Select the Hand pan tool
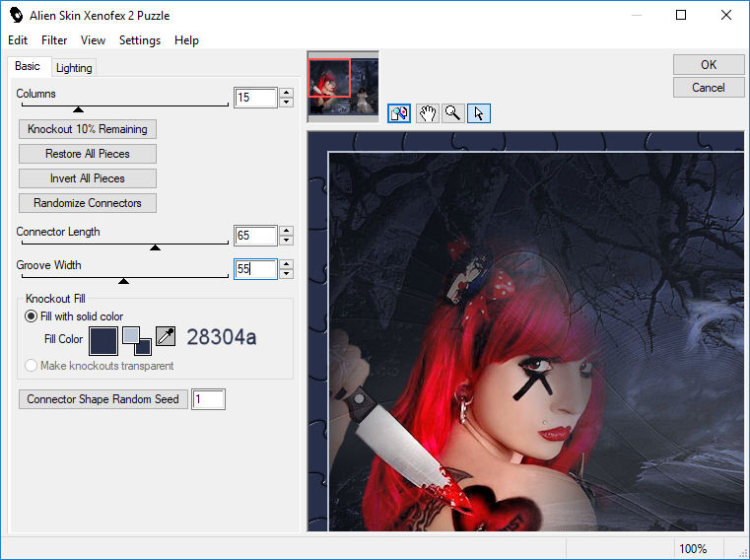This screenshot has height=560, width=750. point(428,113)
